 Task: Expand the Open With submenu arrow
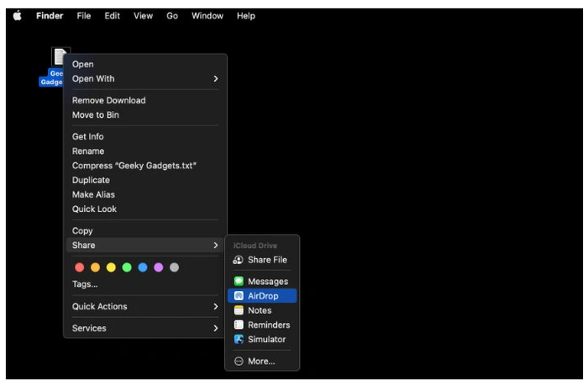[216, 79]
